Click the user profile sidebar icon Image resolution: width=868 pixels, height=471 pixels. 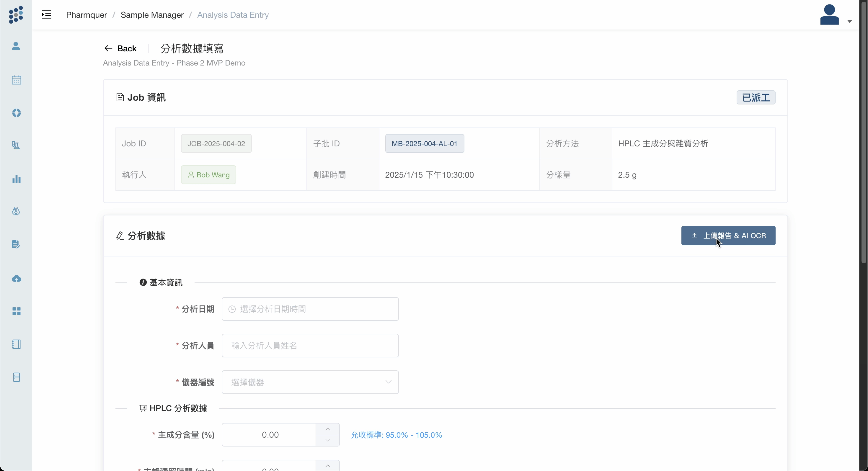coord(16,46)
